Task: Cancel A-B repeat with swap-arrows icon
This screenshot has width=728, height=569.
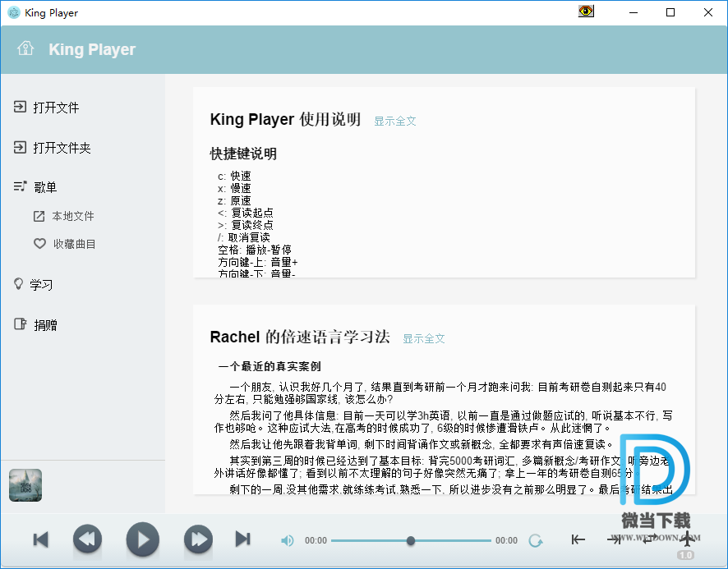Action: [650, 539]
